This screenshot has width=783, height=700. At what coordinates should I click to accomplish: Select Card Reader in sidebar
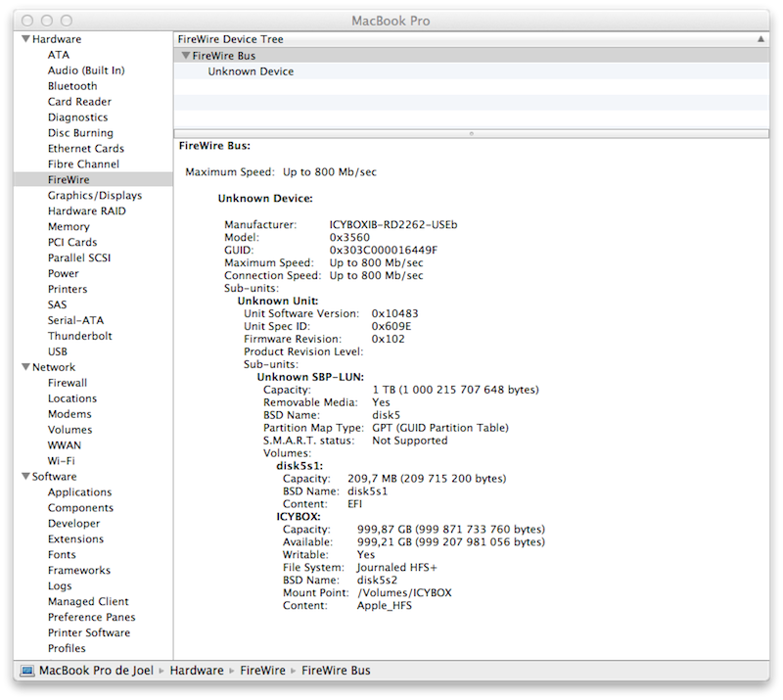79,102
